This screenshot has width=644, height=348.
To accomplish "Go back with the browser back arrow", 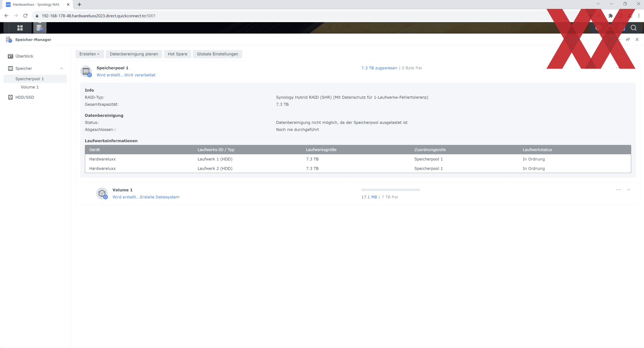I will point(6,16).
